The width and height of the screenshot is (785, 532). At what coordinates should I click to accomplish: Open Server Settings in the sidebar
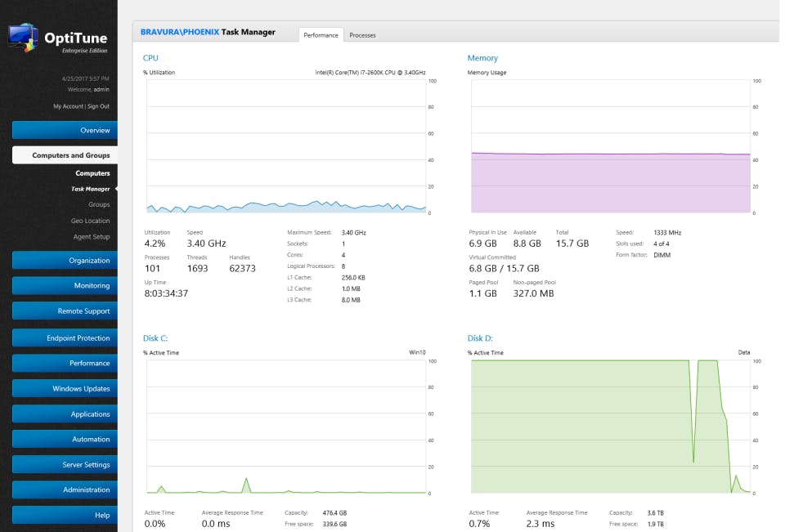[x=65, y=464]
